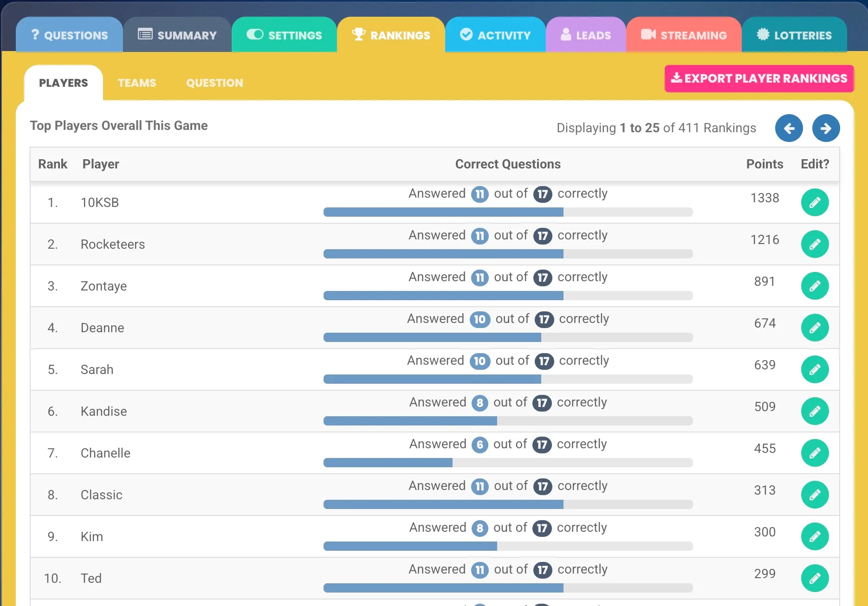Click player name Zontaye
This screenshot has height=606, width=868.
tap(104, 286)
